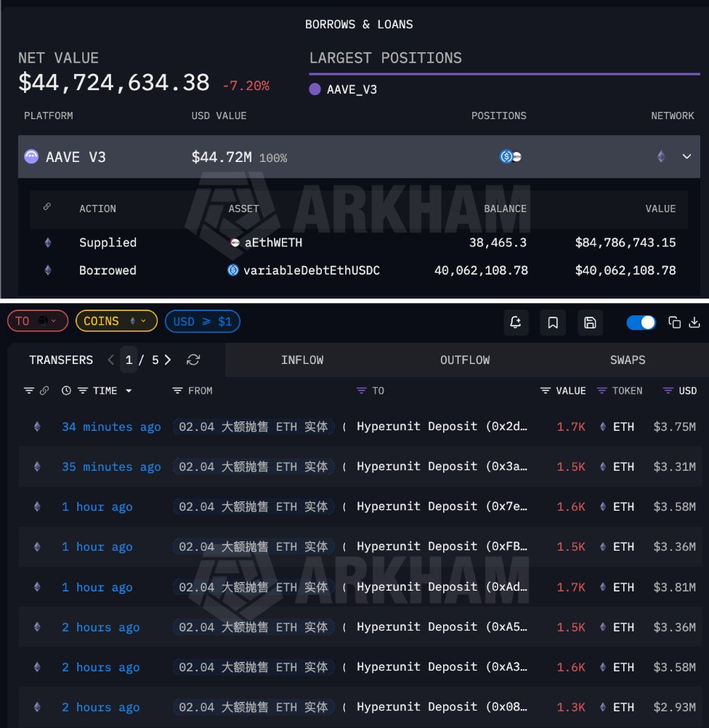Viewport: 709px width, 728px height.
Task: Click chain icon of 35 minutes ago transfer
Action: (37, 466)
